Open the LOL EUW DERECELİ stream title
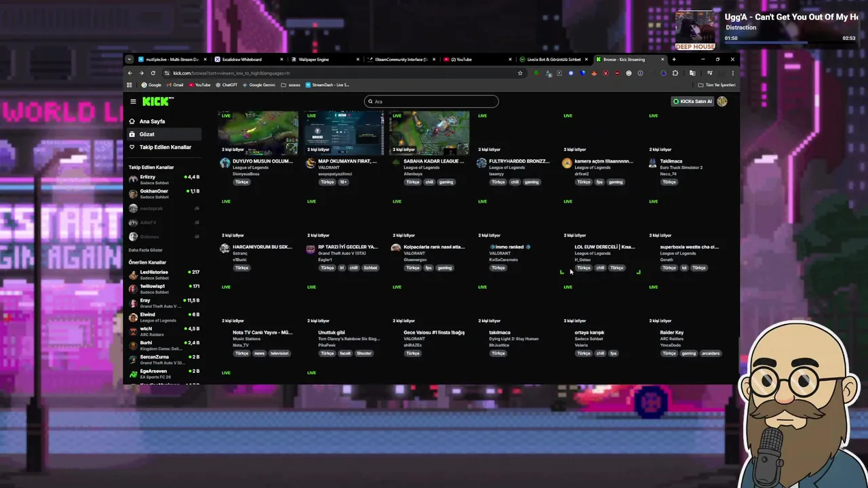This screenshot has height=488, width=868. click(605, 247)
